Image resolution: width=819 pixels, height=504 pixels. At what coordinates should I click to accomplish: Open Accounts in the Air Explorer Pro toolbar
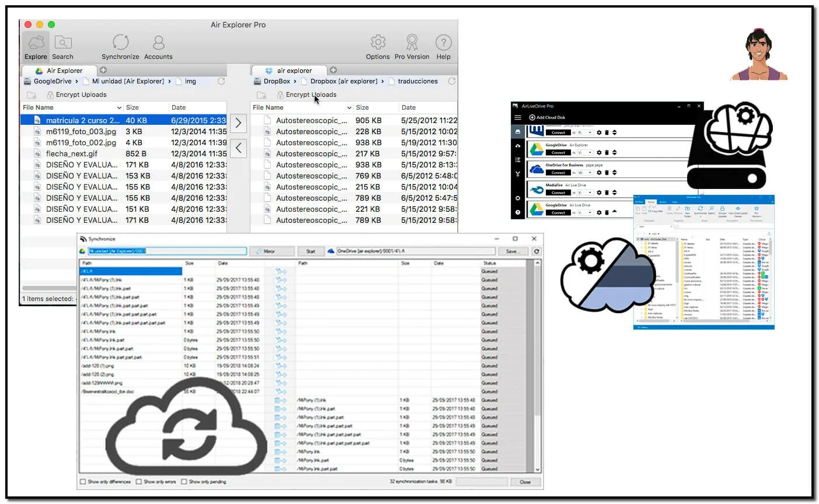158,47
